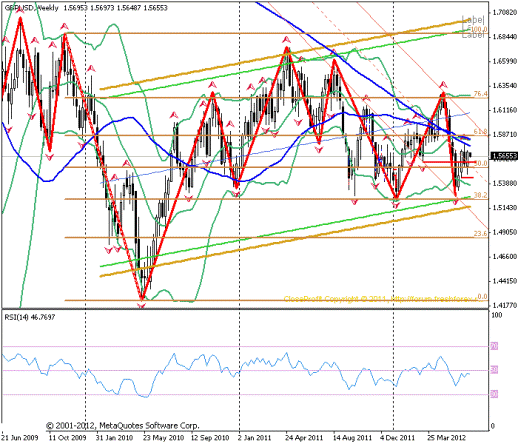The width and height of the screenshot is (518, 444).
Task: Select the 1.51430 price axis label
Action: (x=505, y=208)
